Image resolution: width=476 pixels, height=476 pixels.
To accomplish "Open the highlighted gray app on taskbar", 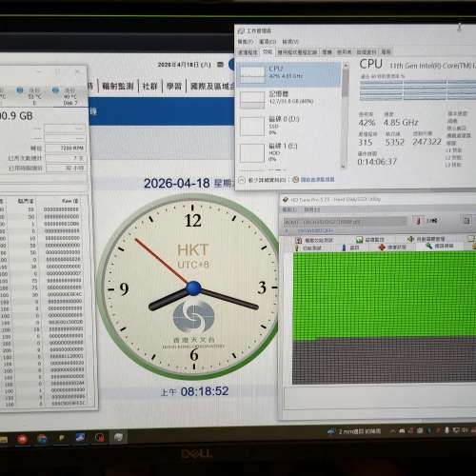I will pyautogui.click(x=119, y=437).
